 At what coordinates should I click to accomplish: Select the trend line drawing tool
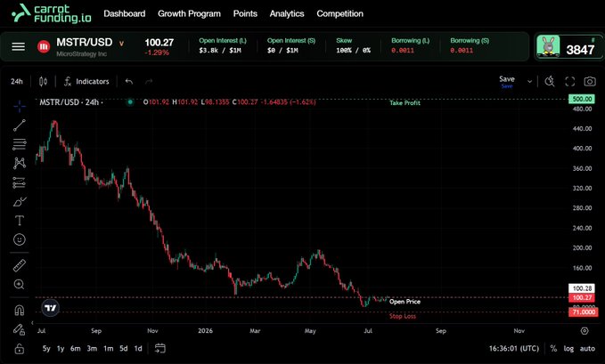click(x=20, y=125)
